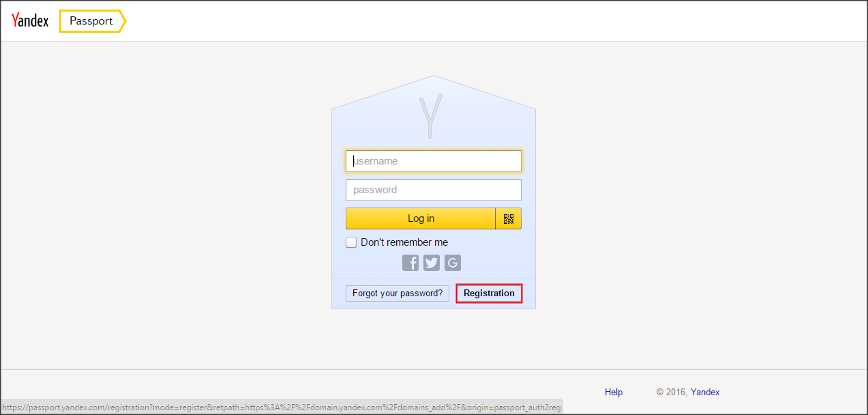Click the password placeholder text
The image size is (868, 415).
click(x=375, y=190)
